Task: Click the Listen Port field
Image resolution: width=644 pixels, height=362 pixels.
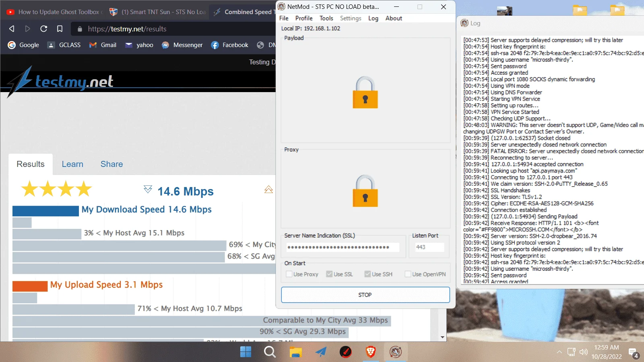Action: click(429, 247)
